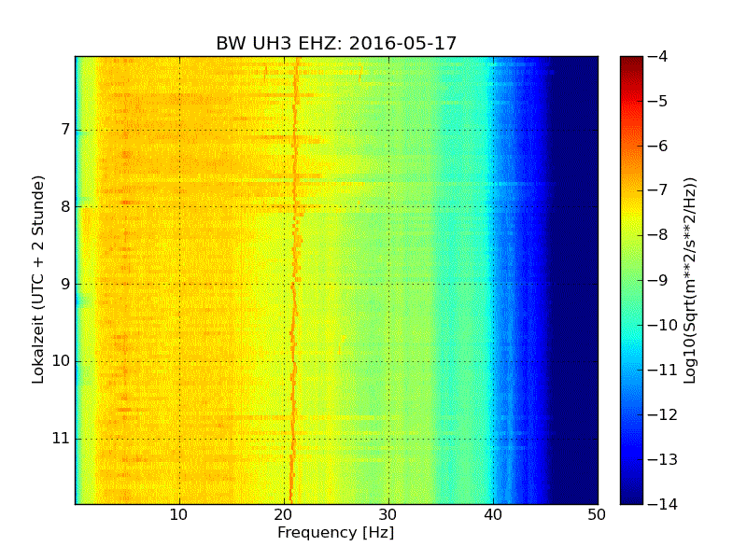Image resolution: width=747 pixels, height=560 pixels.
Task: Click y-axis tick label 11
Action: (61, 438)
